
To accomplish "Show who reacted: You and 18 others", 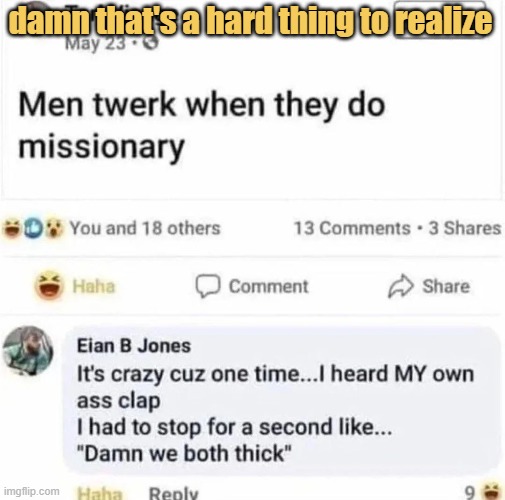I will pos(145,229).
